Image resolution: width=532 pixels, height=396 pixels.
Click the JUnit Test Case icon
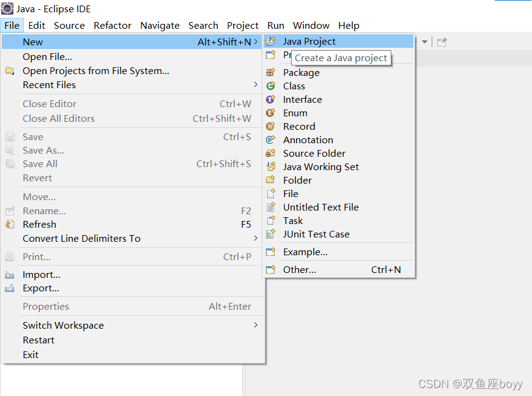(x=270, y=234)
